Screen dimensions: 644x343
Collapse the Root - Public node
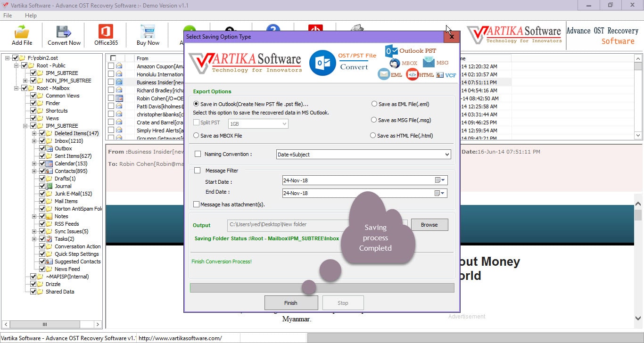pyautogui.click(x=17, y=65)
